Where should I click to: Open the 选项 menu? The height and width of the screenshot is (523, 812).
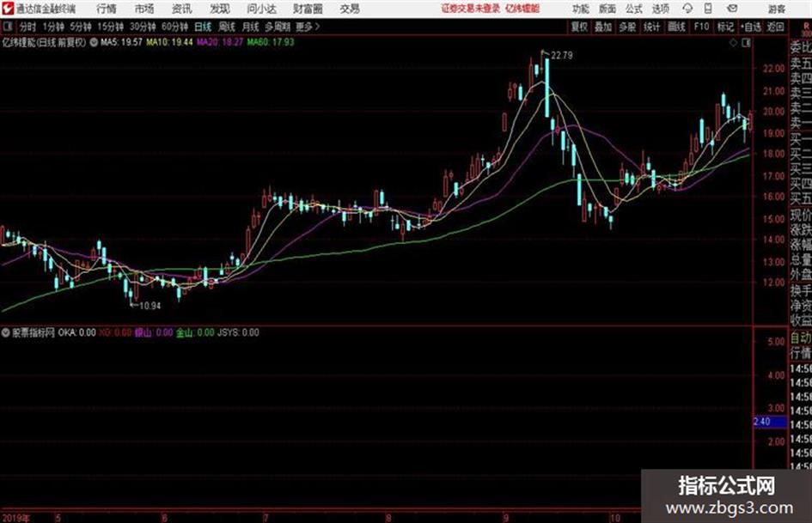tap(661, 9)
